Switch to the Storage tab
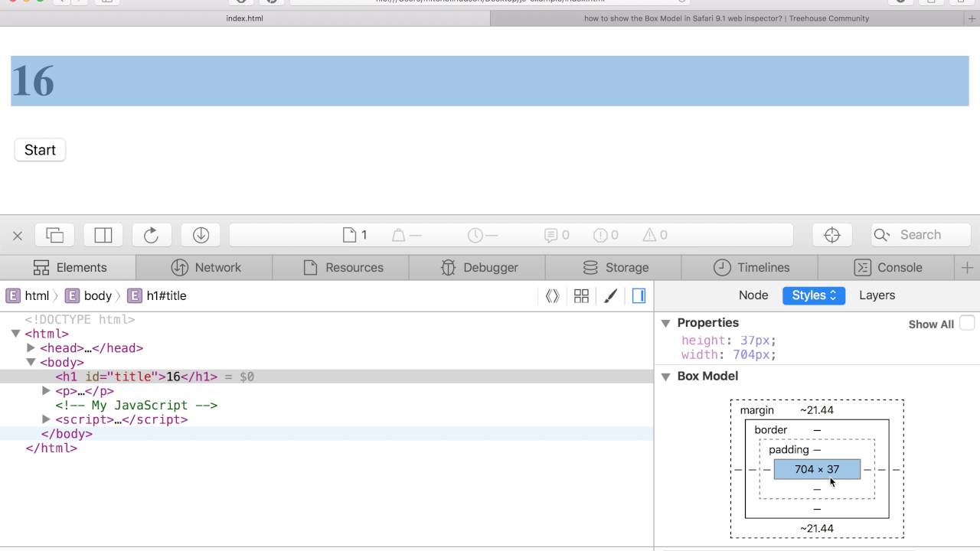 click(613, 267)
